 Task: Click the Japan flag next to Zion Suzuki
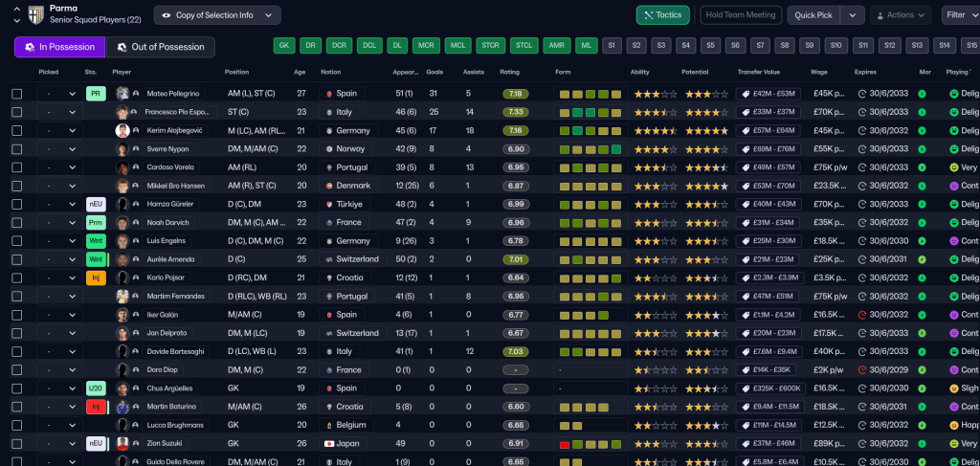329,443
